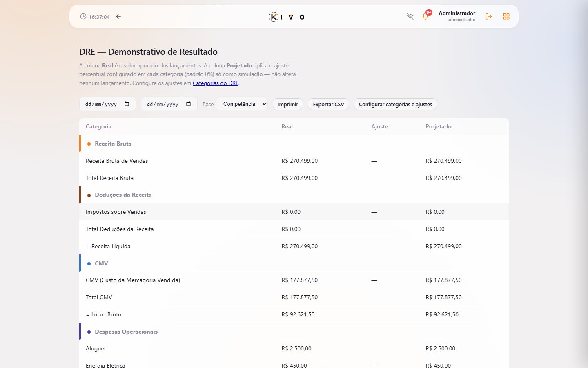Click the Projetado column header
The height and width of the screenshot is (368, 588).
(x=439, y=126)
